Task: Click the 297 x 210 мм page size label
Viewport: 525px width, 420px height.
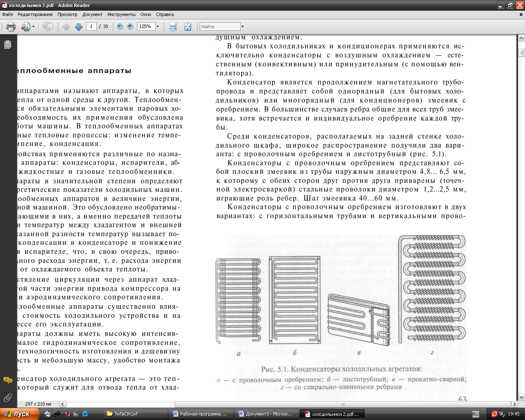Action: coord(38,404)
